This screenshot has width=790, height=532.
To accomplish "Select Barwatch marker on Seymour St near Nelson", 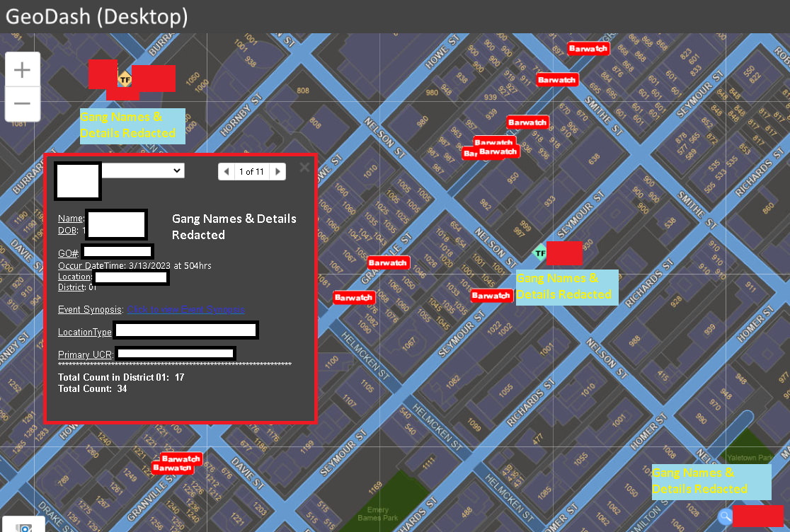I will (491, 296).
